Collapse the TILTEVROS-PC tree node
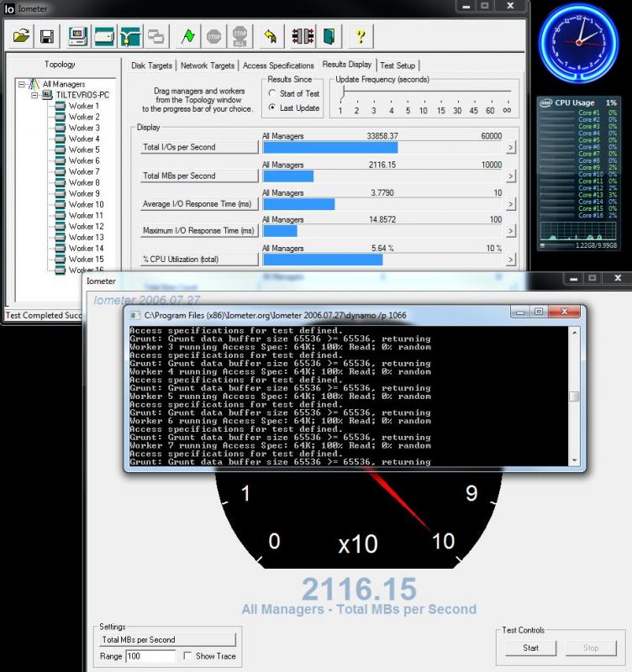The height and width of the screenshot is (672, 632). point(34,95)
